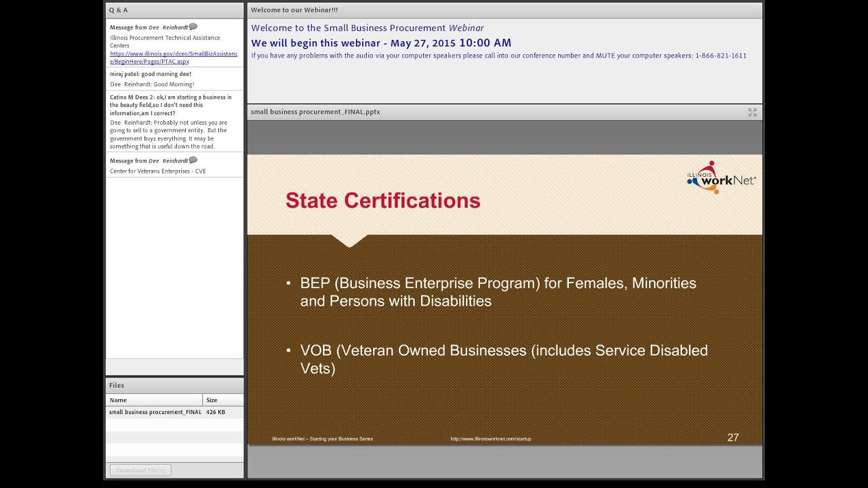Click the Download File(s) button
Viewport: 868px width, 488px height.
(140, 470)
